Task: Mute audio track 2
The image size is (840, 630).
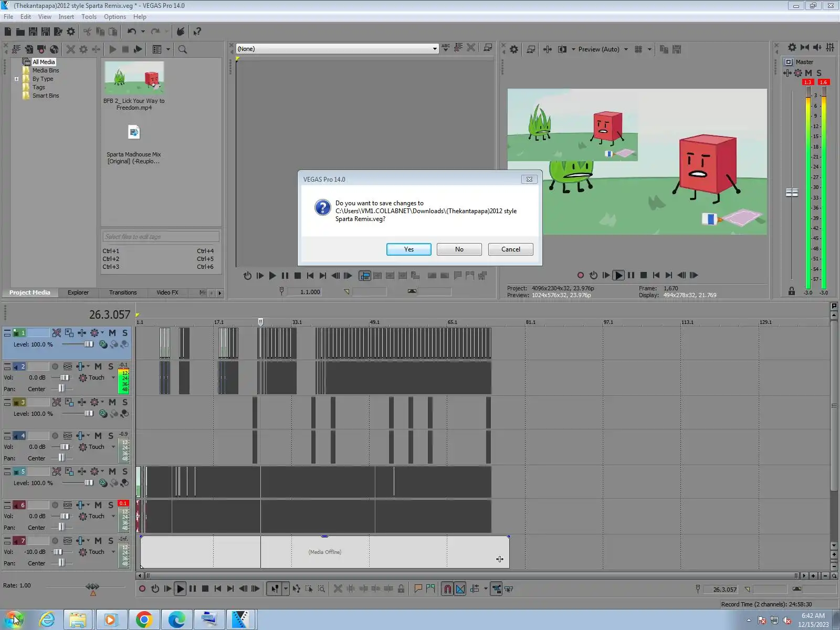Action: [98, 366]
